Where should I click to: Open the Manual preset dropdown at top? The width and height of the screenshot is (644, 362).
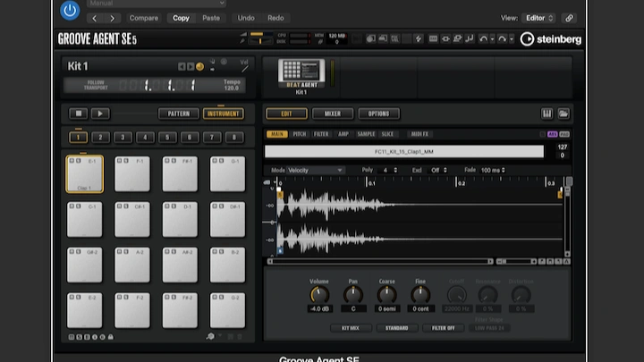coord(156,4)
